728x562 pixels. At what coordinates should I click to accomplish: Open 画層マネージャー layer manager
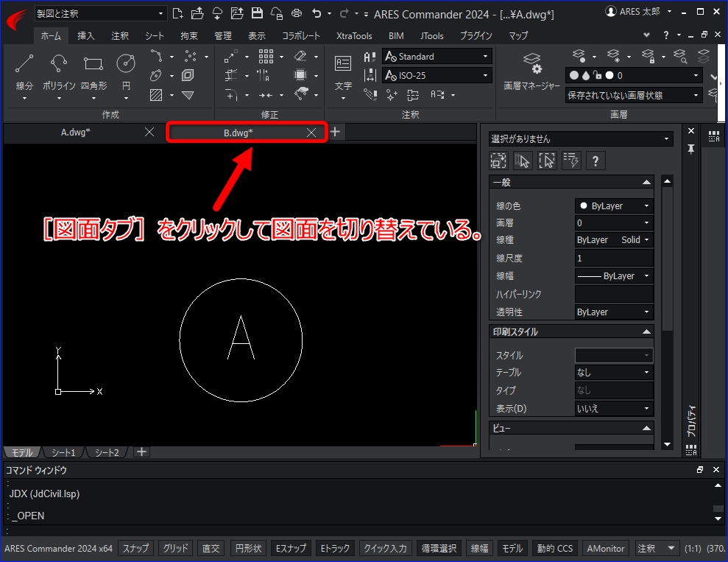[x=531, y=70]
